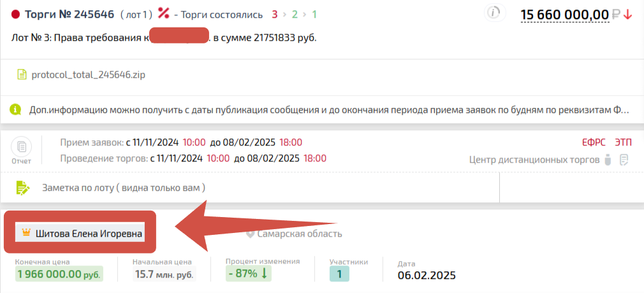Click the 15 660 000,00 price value
The width and height of the screenshot is (644, 293).
tap(565, 15)
